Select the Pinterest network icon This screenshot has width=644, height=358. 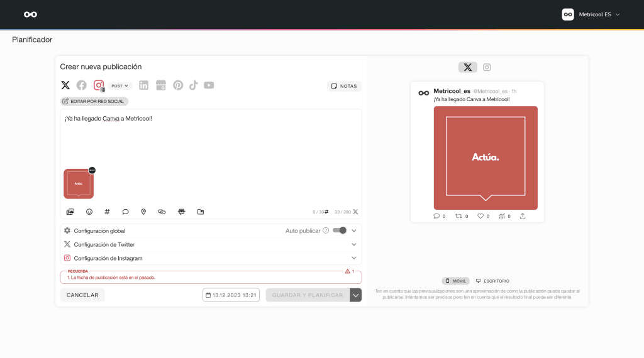(x=178, y=85)
